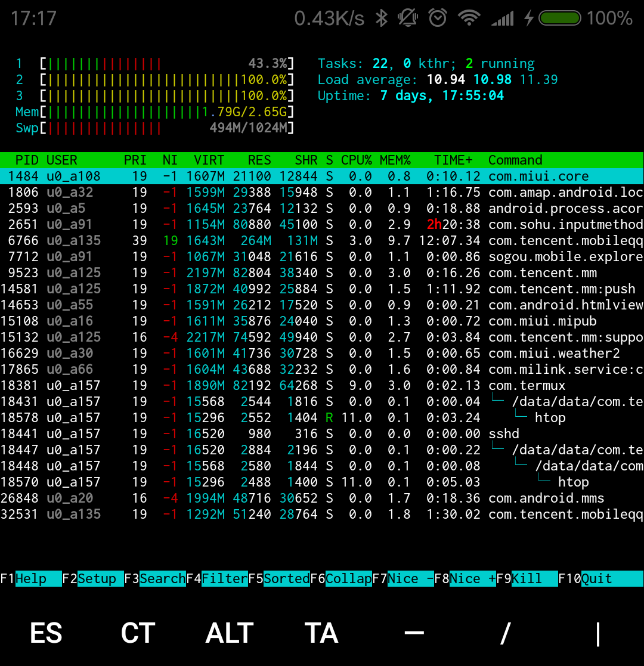Select the com.android.mms process row
The image size is (644, 666).
(x=322, y=498)
